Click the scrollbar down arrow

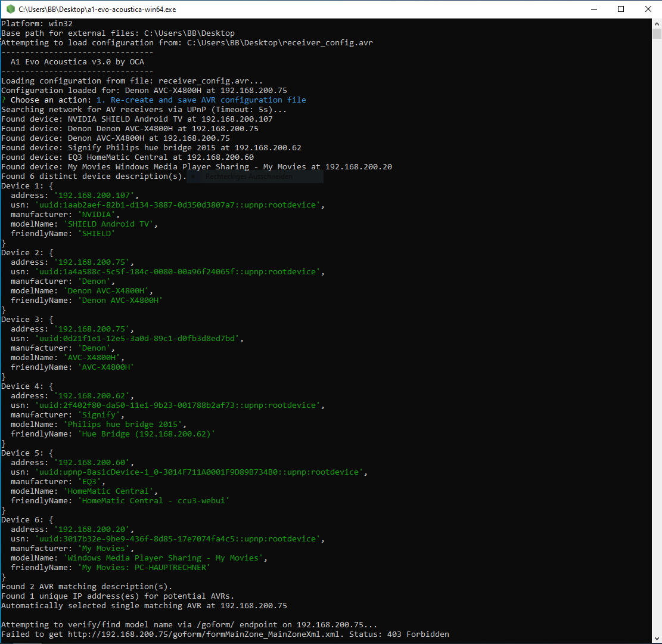coord(657,639)
